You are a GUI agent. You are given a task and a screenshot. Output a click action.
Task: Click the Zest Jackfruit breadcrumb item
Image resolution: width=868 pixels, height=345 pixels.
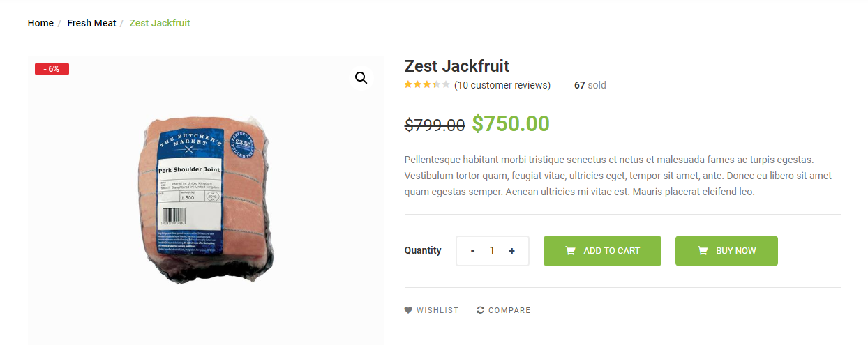click(x=159, y=23)
